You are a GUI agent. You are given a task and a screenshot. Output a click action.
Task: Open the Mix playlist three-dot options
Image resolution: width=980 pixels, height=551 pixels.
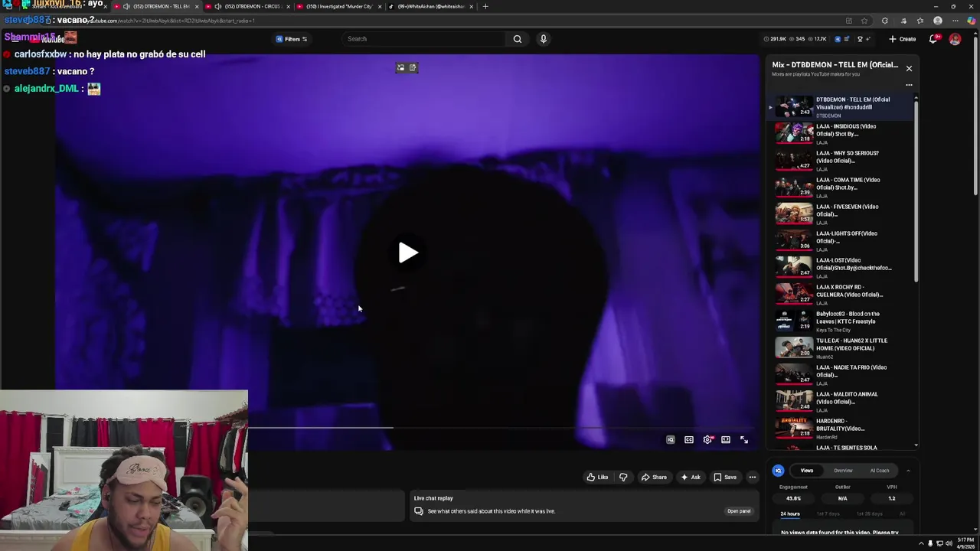pos(909,85)
